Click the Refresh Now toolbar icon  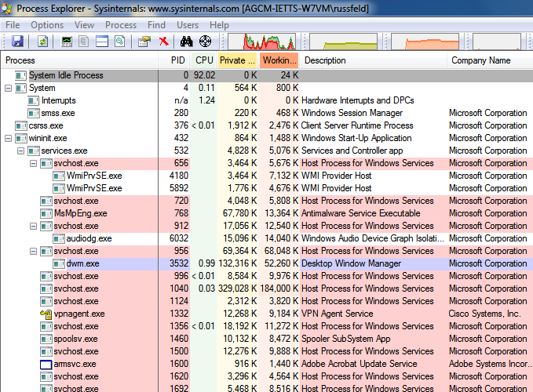coord(42,42)
